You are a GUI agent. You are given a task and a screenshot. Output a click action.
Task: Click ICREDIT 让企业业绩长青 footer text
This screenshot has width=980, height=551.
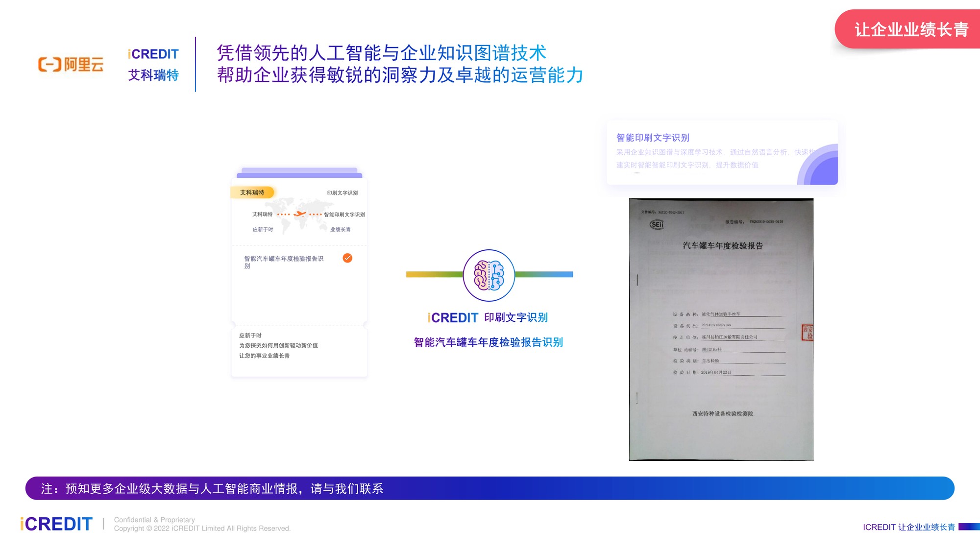909,527
